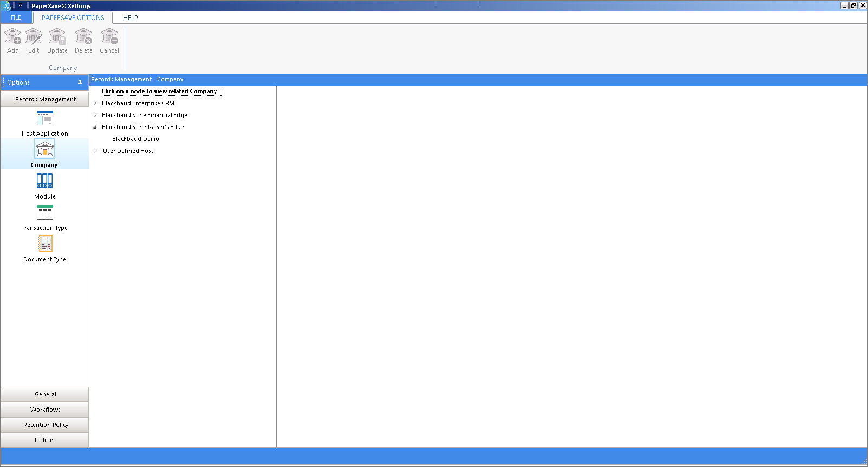Select User Defined Host tree item
Screen dimensions: 868x467
[x=128, y=151]
